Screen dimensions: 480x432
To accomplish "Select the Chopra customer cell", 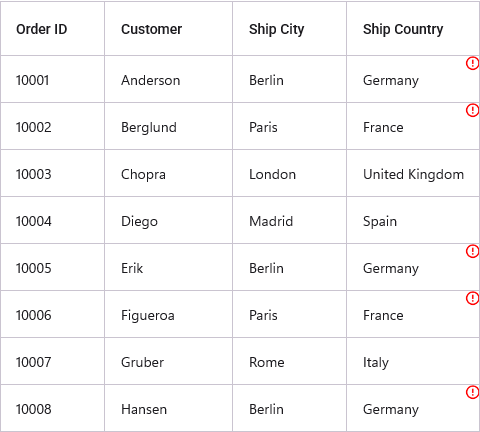I will (x=168, y=173).
